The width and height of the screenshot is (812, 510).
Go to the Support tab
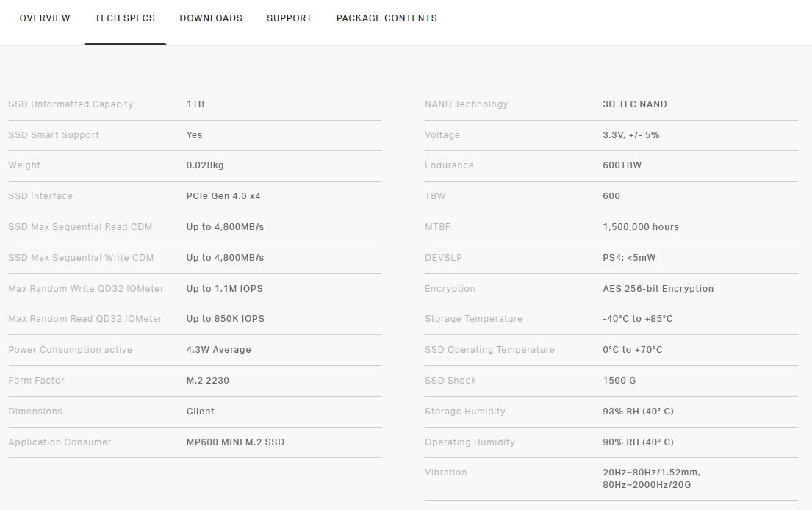[x=289, y=18]
